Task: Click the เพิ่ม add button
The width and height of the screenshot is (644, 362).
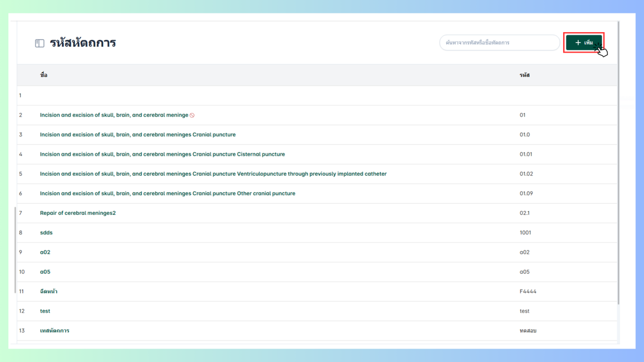Action: point(584,43)
